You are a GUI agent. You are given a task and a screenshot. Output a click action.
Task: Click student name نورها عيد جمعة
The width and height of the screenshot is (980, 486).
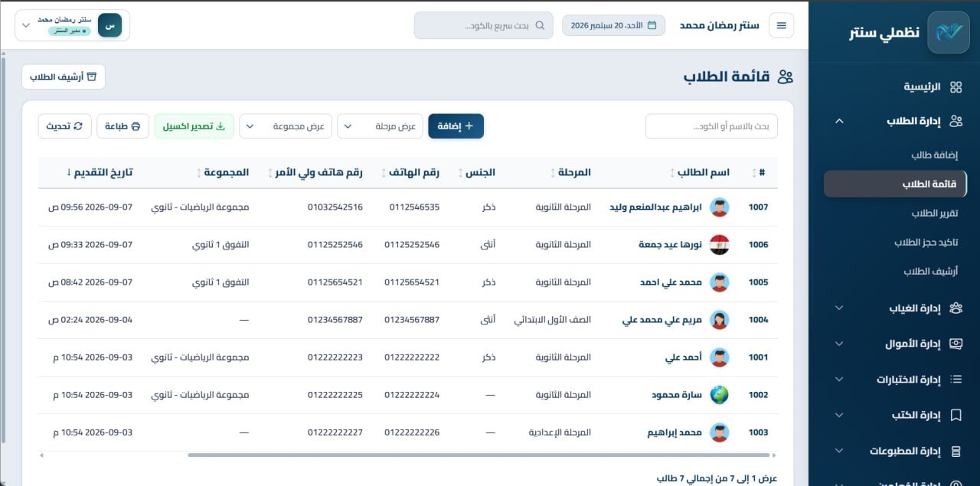(x=670, y=245)
